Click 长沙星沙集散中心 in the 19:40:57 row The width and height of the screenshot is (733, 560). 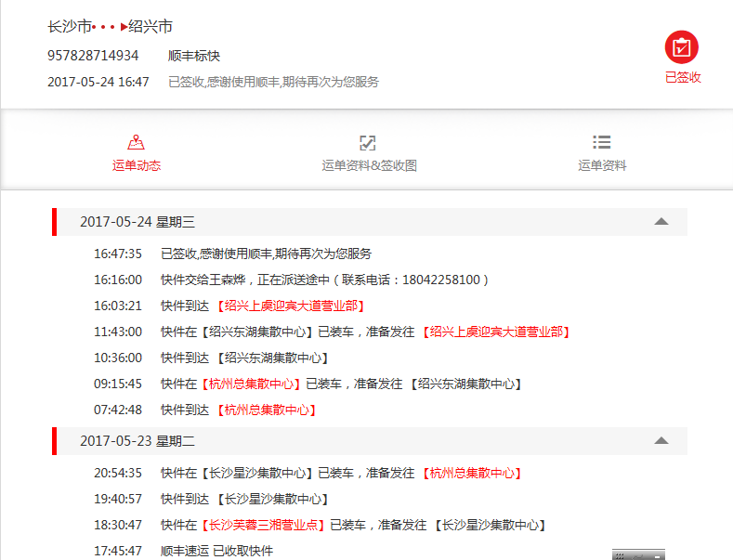273,500
